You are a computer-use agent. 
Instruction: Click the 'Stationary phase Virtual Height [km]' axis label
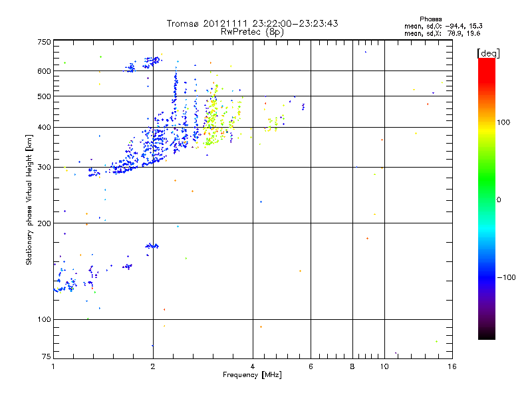[29, 199]
